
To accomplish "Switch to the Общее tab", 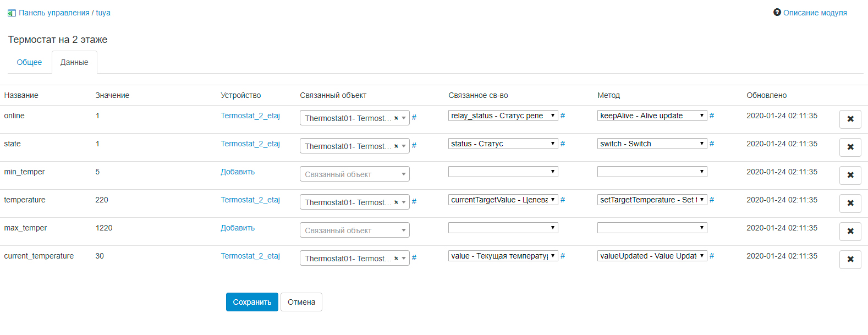I will click(29, 62).
